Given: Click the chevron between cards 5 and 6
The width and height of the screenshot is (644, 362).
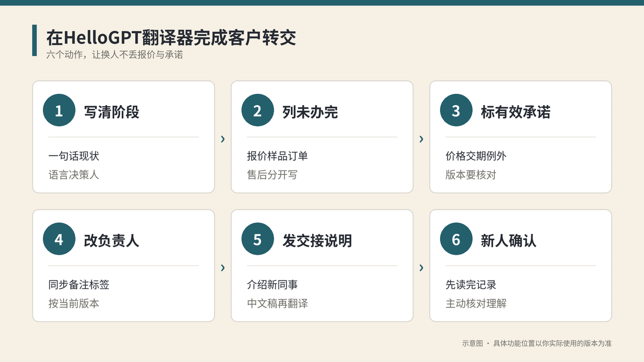Looking at the screenshot, I should [x=421, y=268].
